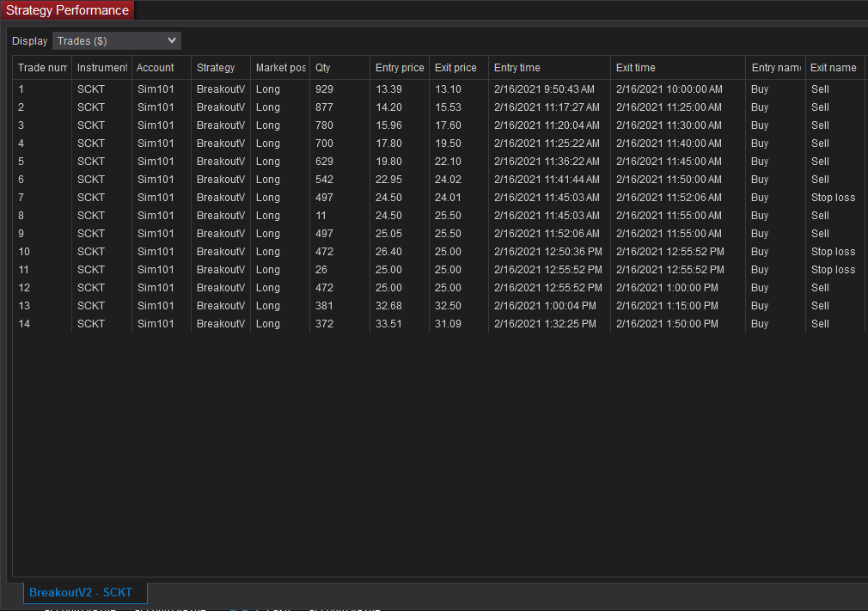
Task: Click entry time 2/16/2021 11:25:22 AM
Action: pyautogui.click(x=547, y=144)
